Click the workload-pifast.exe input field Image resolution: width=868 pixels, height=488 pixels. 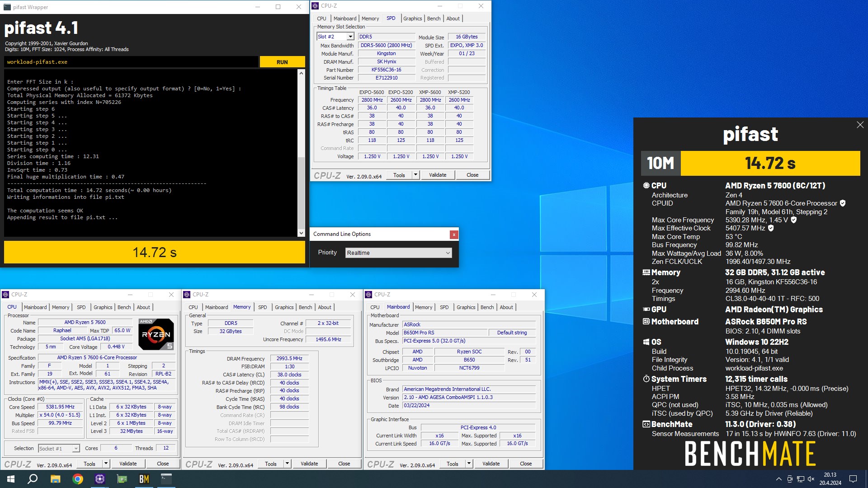click(131, 62)
